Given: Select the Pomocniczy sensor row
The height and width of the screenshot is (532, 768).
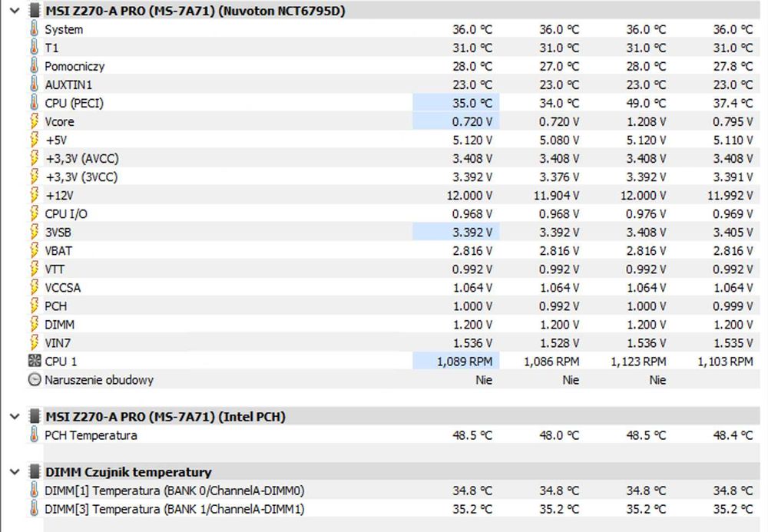Looking at the screenshot, I should [x=74, y=66].
